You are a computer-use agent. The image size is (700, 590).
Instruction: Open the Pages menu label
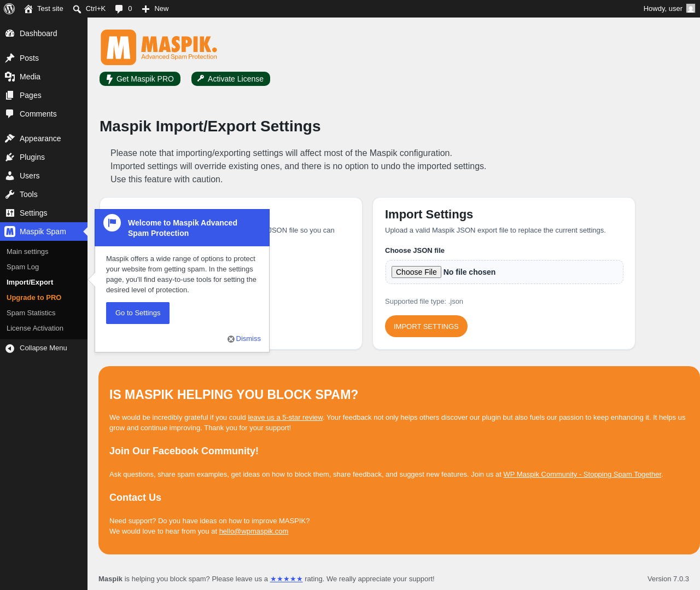tap(31, 95)
